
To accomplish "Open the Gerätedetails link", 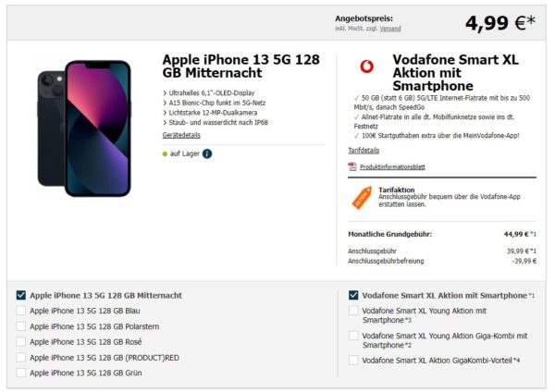I will click(x=181, y=135).
